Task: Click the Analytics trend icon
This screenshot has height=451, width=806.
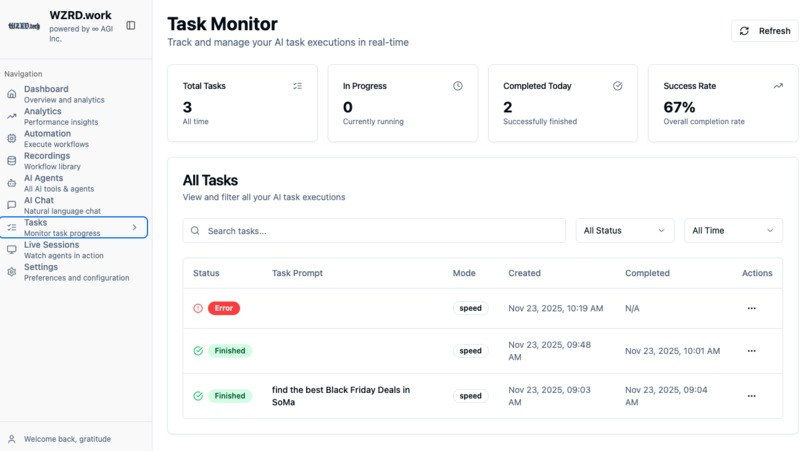Action: (12, 116)
